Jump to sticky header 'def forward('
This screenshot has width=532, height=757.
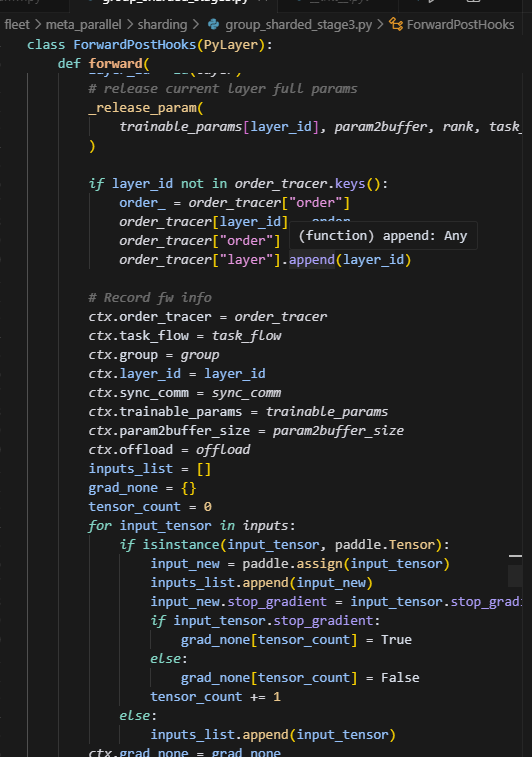pos(103,64)
